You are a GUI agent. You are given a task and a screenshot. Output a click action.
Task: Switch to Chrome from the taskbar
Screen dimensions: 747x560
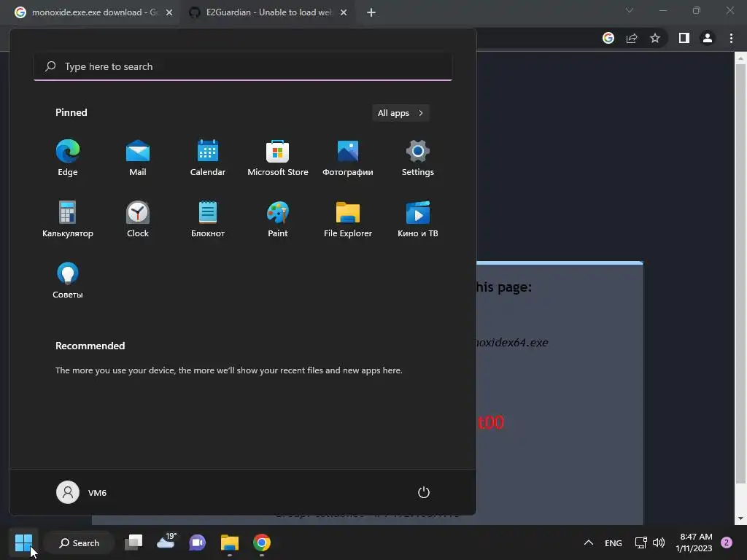pos(262,542)
